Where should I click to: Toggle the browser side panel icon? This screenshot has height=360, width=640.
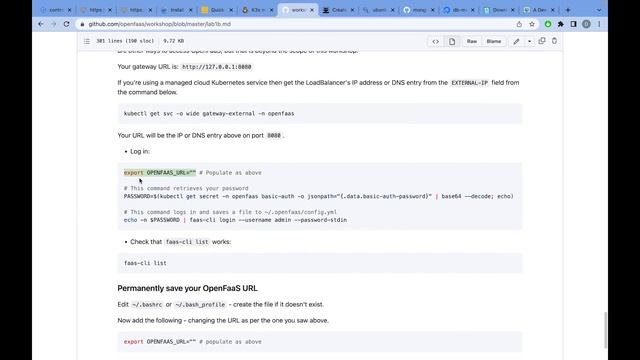(x=573, y=24)
